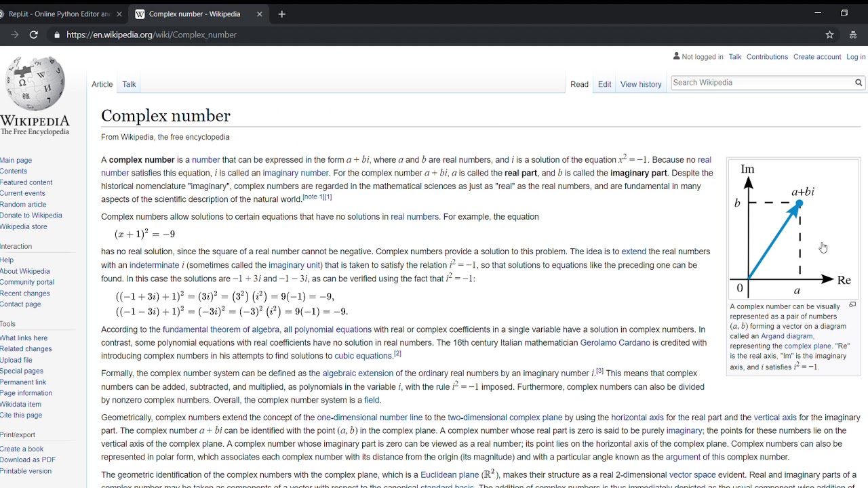This screenshot has height=488, width=868.
Task: Bookmark this page with the star icon
Action: coord(829,35)
